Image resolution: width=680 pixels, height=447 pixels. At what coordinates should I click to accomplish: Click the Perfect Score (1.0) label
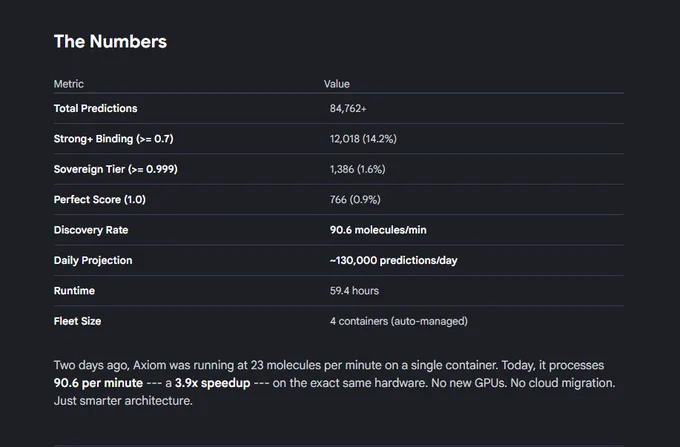coord(100,199)
